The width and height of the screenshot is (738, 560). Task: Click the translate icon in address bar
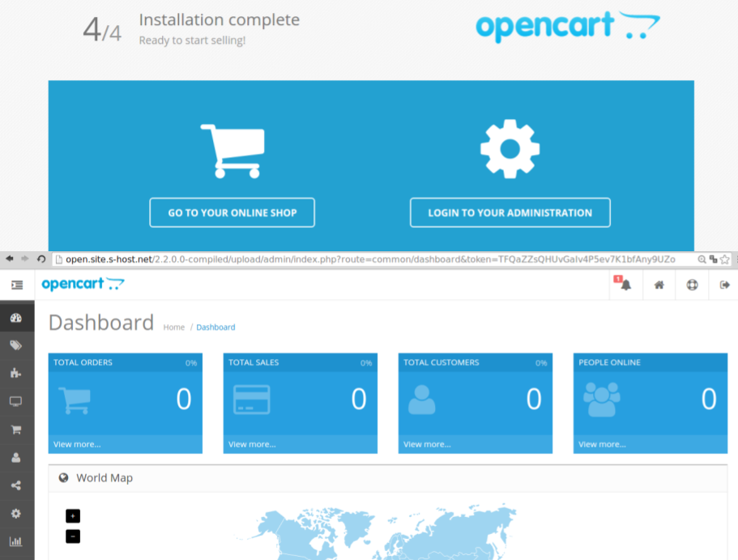click(x=714, y=259)
